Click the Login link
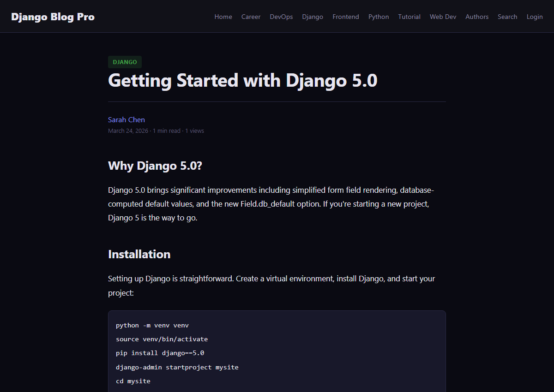The width and height of the screenshot is (554, 392). tap(535, 17)
